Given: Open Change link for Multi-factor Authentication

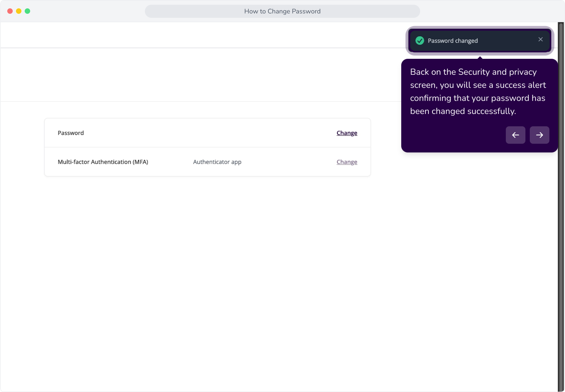Looking at the screenshot, I should click(x=347, y=162).
